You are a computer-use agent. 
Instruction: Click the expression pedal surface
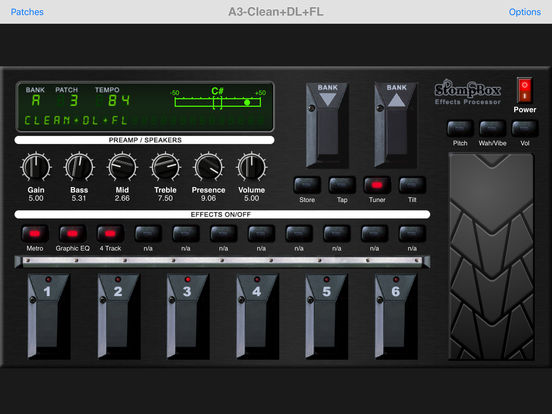pyautogui.click(x=491, y=256)
